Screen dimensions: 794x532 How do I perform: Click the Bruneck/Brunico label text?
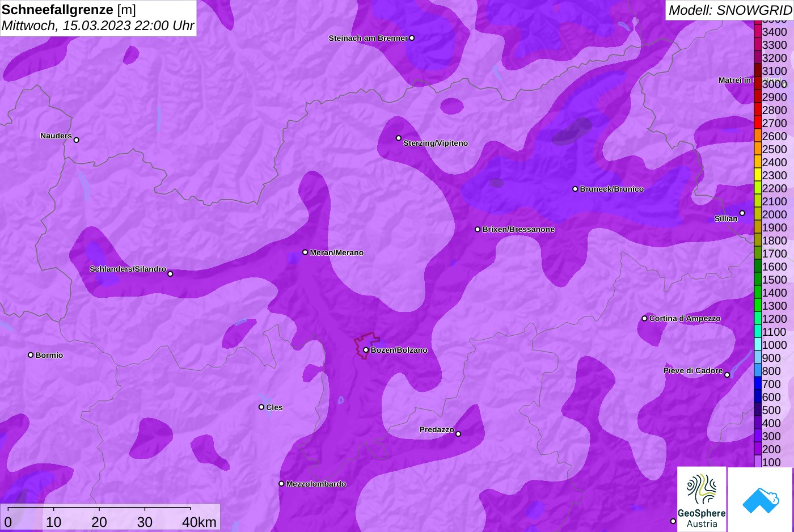pyautogui.click(x=612, y=189)
